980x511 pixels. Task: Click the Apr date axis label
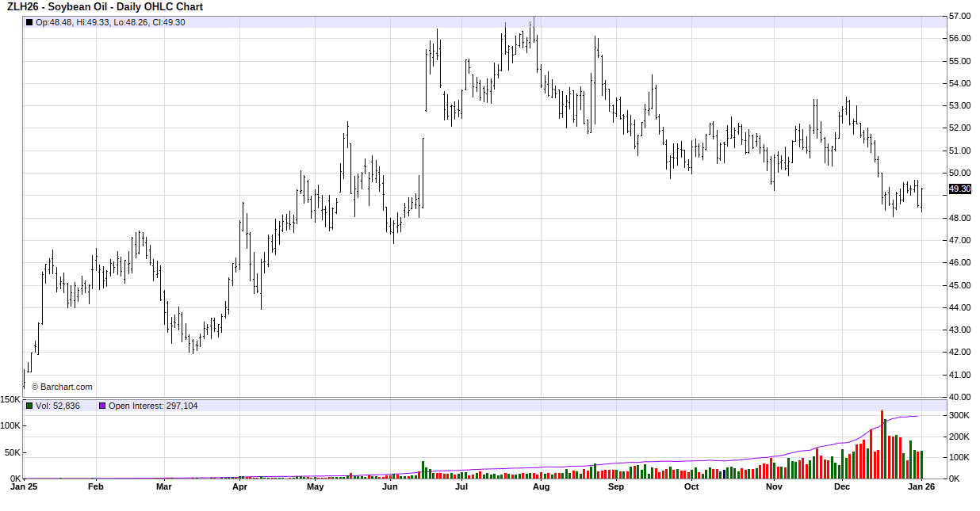coord(239,487)
